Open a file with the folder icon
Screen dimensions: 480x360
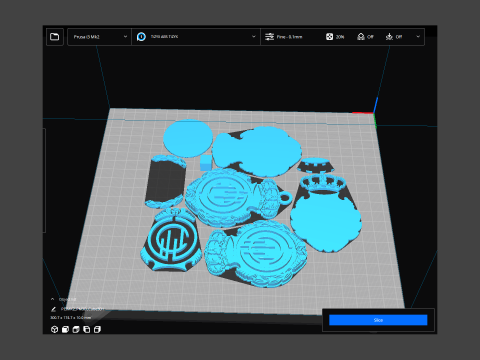tap(55, 37)
